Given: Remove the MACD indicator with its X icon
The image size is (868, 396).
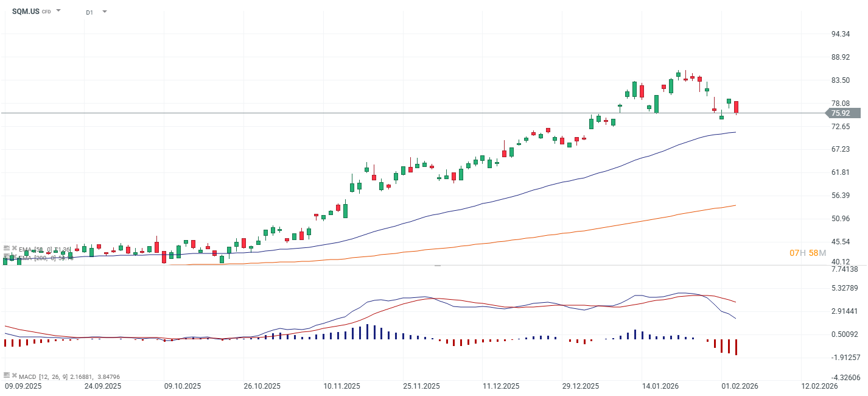Looking at the screenshot, I should coord(15,376).
